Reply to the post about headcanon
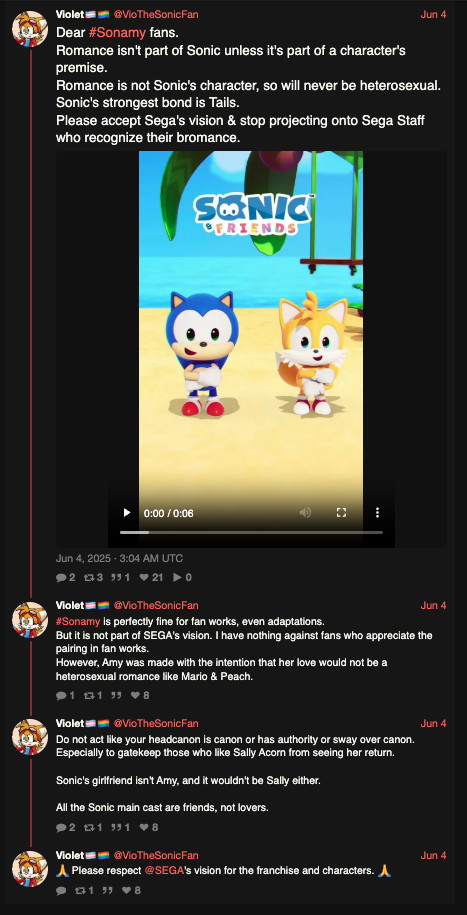This screenshot has height=915, width=467. [65, 827]
